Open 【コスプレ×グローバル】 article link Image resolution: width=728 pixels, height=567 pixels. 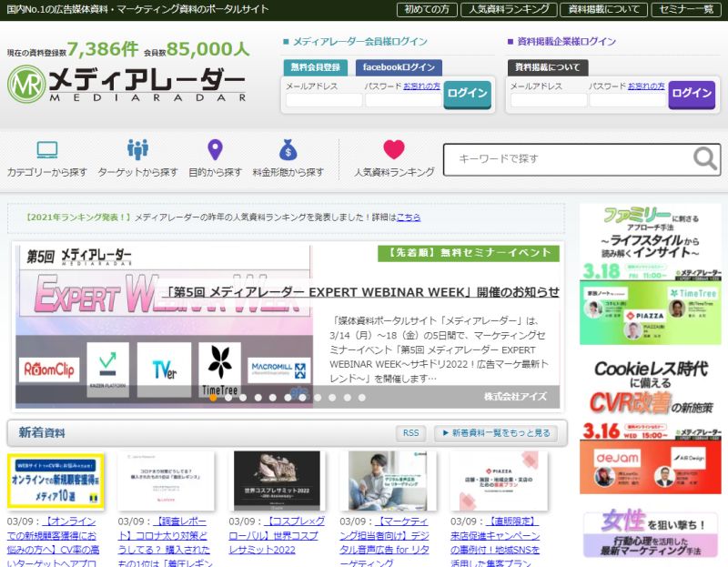(277, 535)
